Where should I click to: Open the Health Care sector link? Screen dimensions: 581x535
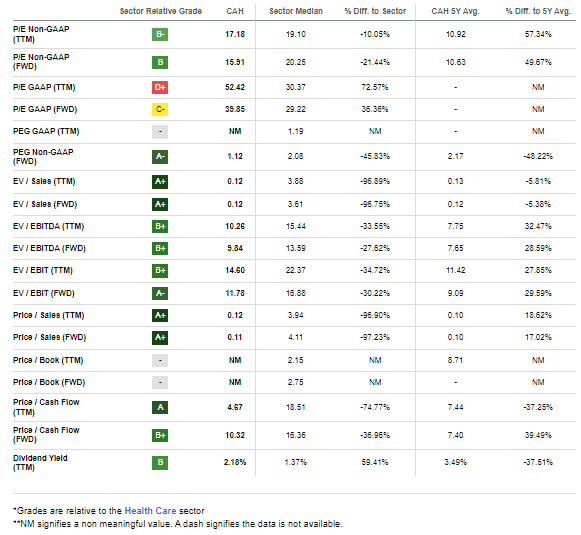click(x=150, y=511)
